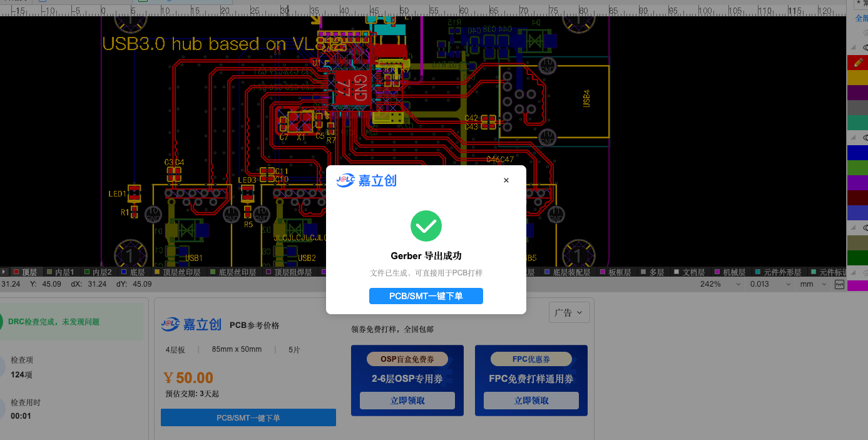This screenshot has width=868, height=440.
Task: Click the red layer color swatch with pencil
Action: (x=857, y=63)
